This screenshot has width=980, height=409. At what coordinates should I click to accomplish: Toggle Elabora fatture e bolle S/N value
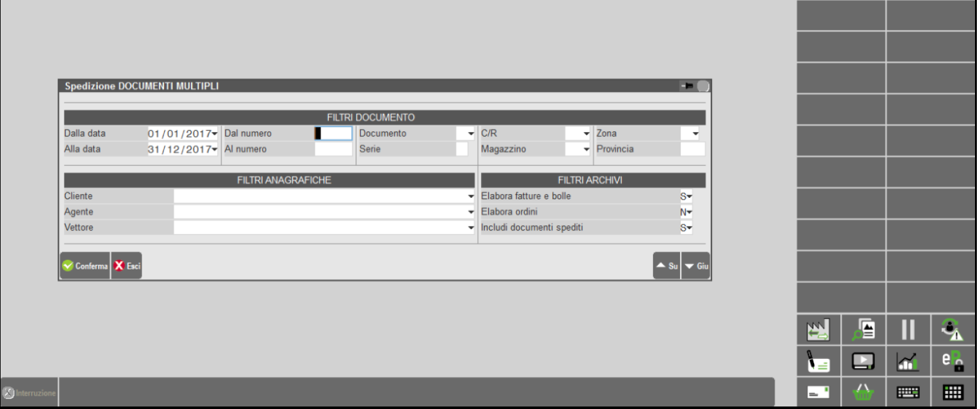pyautogui.click(x=686, y=197)
